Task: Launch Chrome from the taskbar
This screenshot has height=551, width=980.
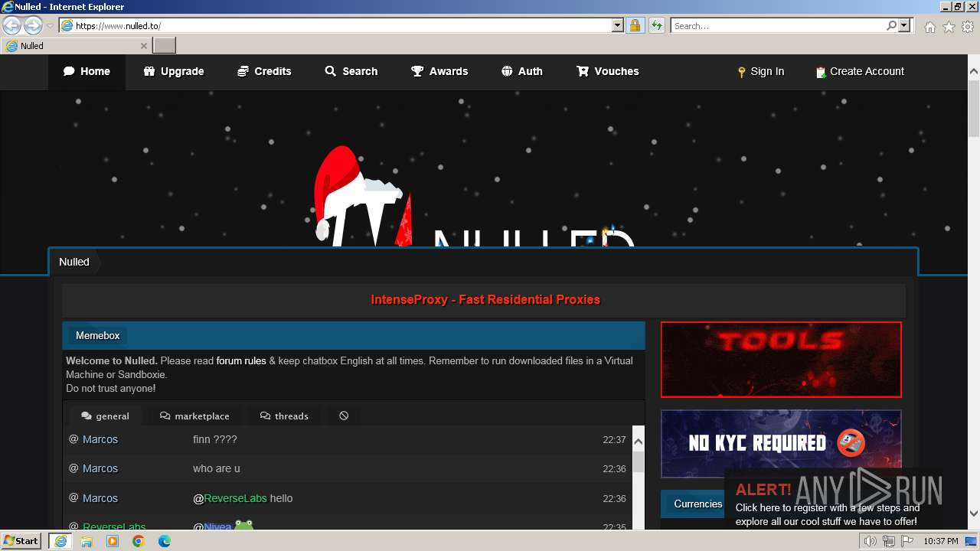Action: point(139,541)
